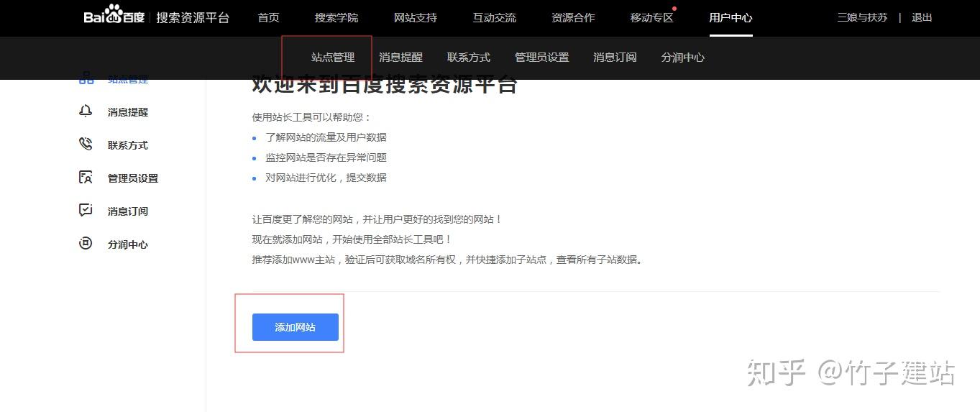The image size is (980, 412).
Task: Open 首页 in top navigation
Action: tap(268, 18)
